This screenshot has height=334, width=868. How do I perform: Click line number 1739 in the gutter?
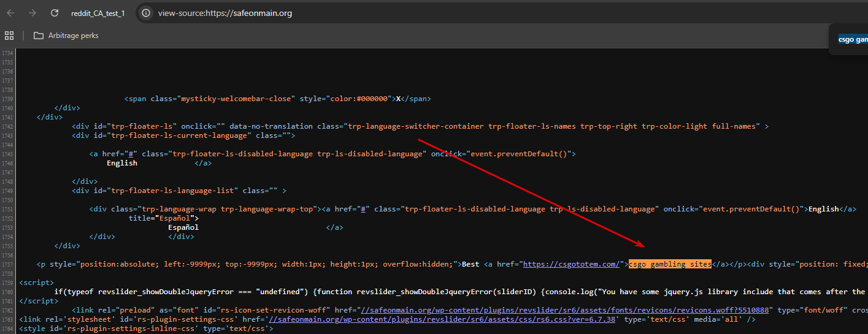7,99
